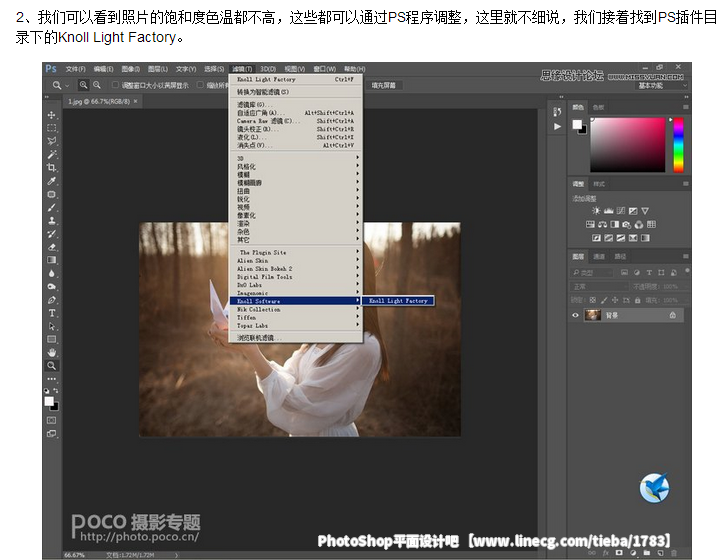The width and height of the screenshot is (726, 560).
Task: Open the Layers panel options menu
Action: click(x=686, y=256)
